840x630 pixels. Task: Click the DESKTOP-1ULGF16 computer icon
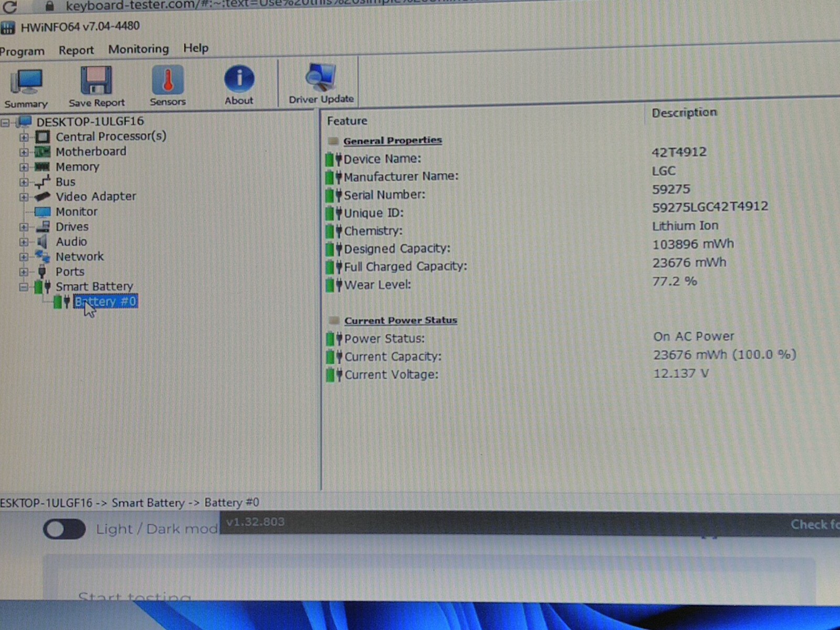[24, 122]
